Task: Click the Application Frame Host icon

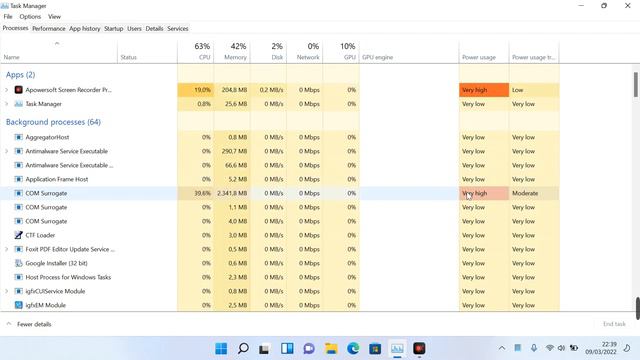Action: click(x=18, y=179)
